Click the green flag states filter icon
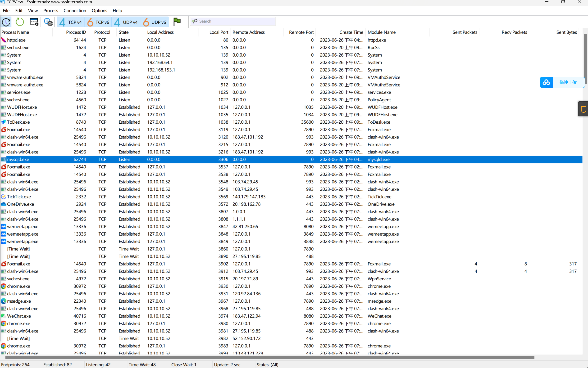Viewport: 588px width, 368px height. pyautogui.click(x=177, y=22)
